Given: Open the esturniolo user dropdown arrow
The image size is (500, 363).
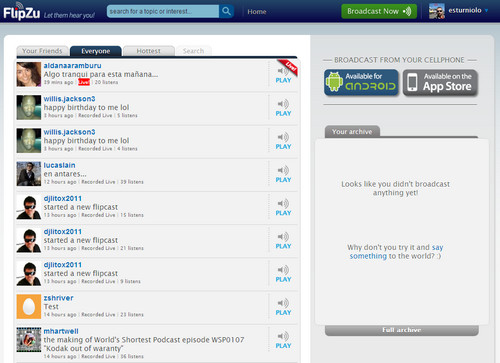Looking at the screenshot, I should click(x=487, y=11).
